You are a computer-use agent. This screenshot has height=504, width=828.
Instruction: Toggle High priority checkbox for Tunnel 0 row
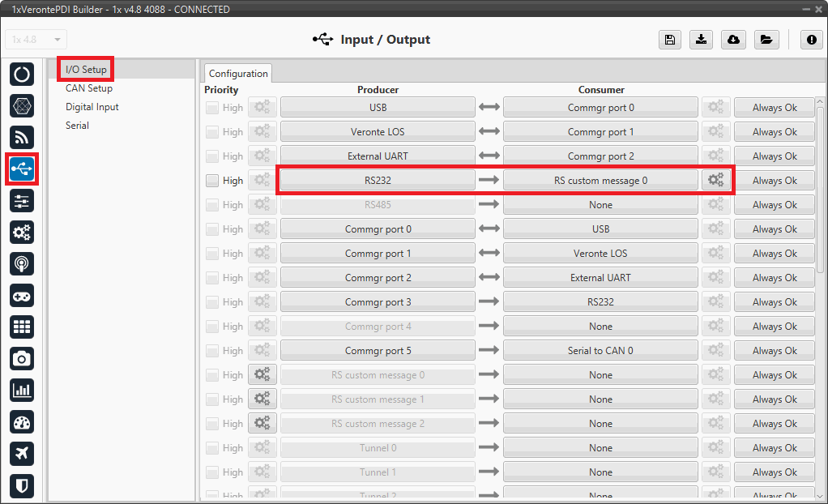point(212,448)
